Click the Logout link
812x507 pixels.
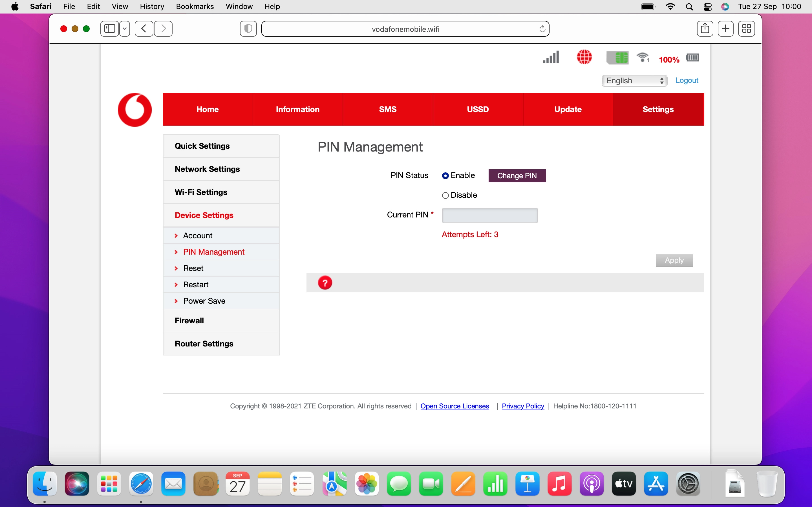coord(687,81)
